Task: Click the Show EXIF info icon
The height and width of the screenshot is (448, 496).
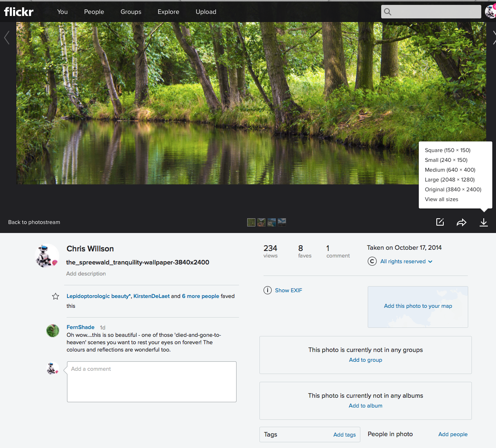Action: point(268,290)
